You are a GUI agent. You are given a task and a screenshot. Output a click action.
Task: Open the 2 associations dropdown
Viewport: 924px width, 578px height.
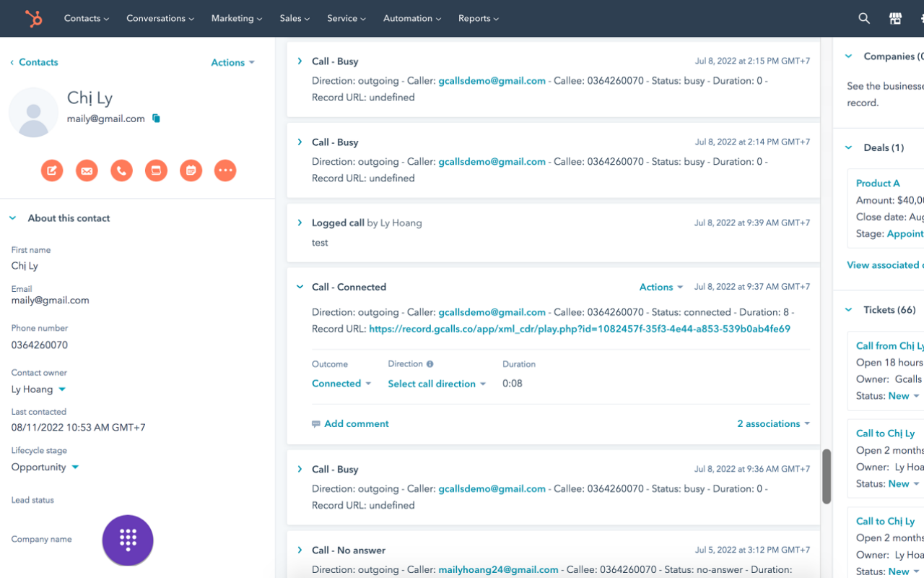click(773, 424)
